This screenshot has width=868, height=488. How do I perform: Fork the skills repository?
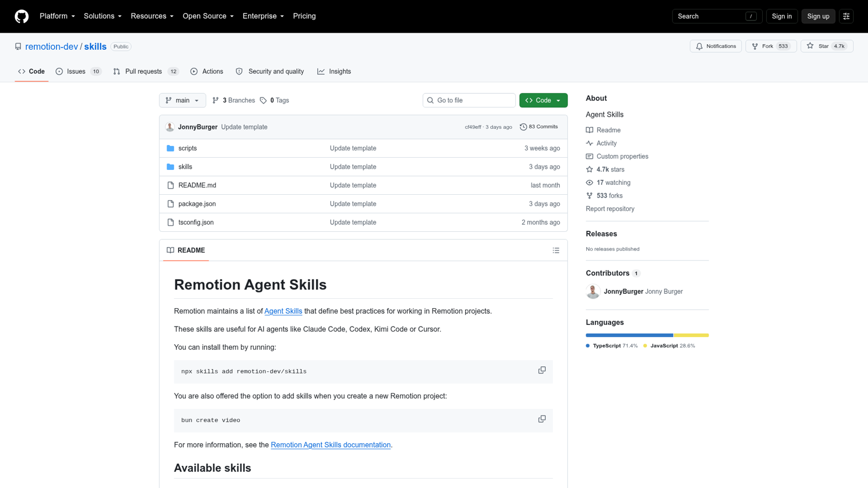(771, 46)
